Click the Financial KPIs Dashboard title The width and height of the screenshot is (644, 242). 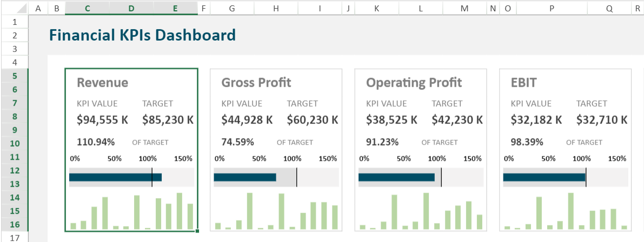[x=142, y=35]
